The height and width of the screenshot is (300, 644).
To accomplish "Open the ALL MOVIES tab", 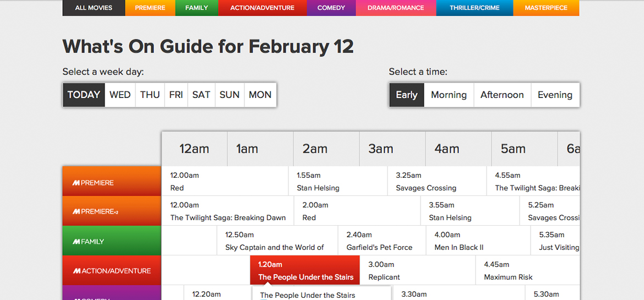I will click(x=94, y=8).
